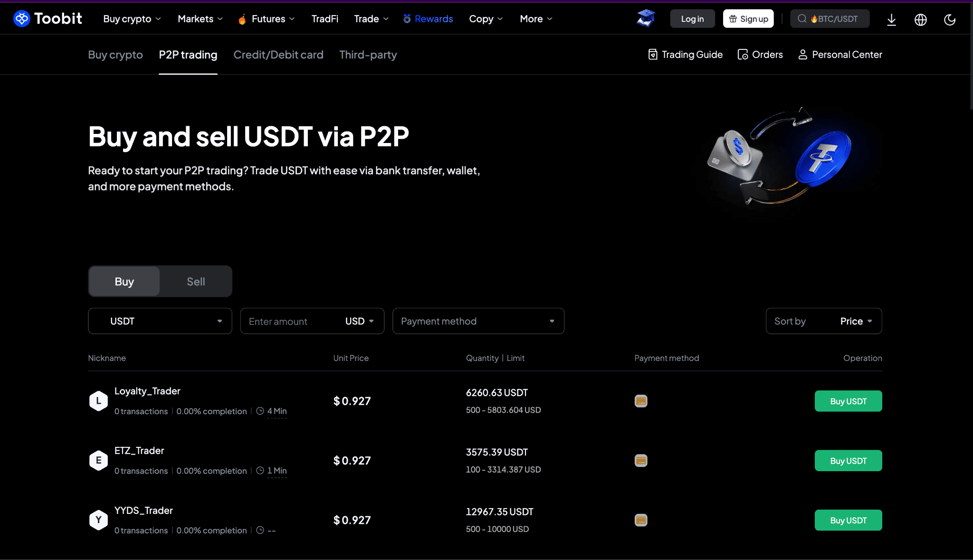Click the medal icon next to Rewards
The image size is (973, 560).
click(x=407, y=19)
